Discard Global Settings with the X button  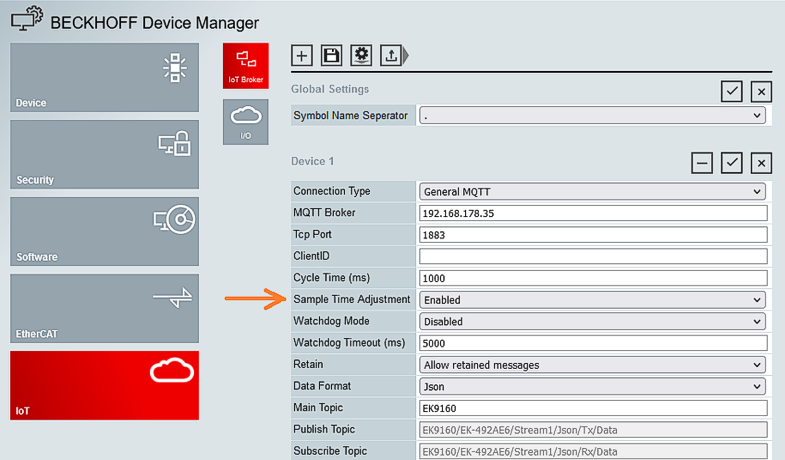761,92
